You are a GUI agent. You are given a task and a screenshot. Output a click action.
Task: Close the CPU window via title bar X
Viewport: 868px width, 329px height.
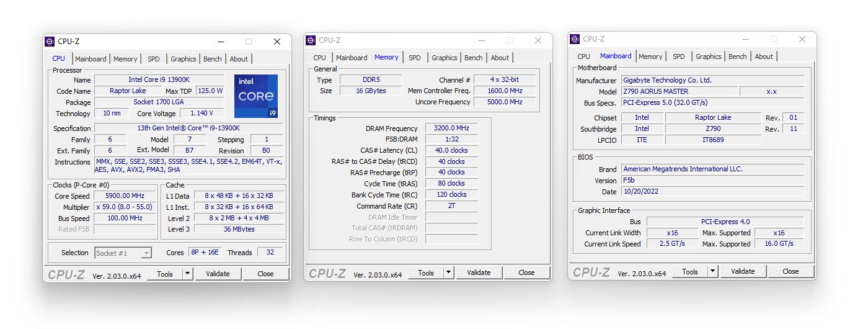pyautogui.click(x=277, y=42)
